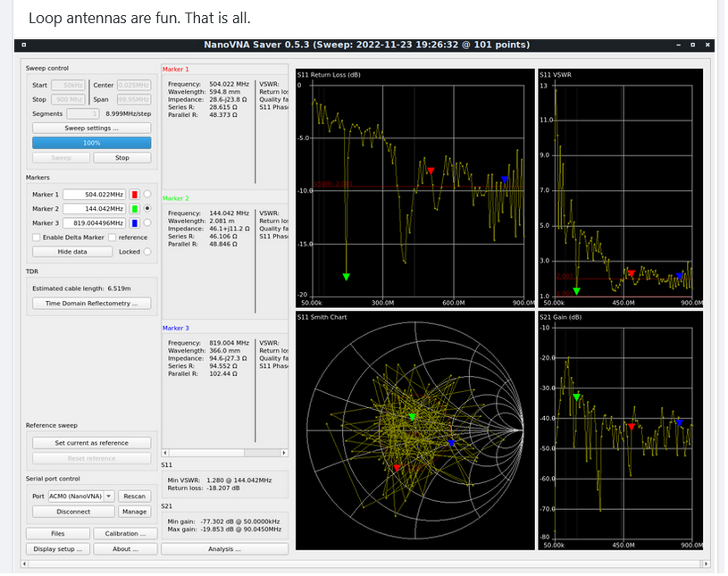Click left arrow of marker data scrollbar

[x=165, y=453]
